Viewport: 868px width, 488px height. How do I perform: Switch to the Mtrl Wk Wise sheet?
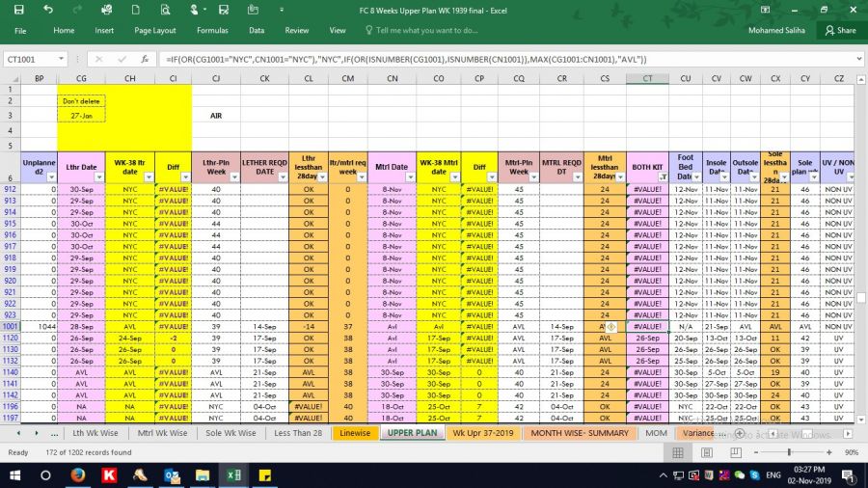click(162, 433)
